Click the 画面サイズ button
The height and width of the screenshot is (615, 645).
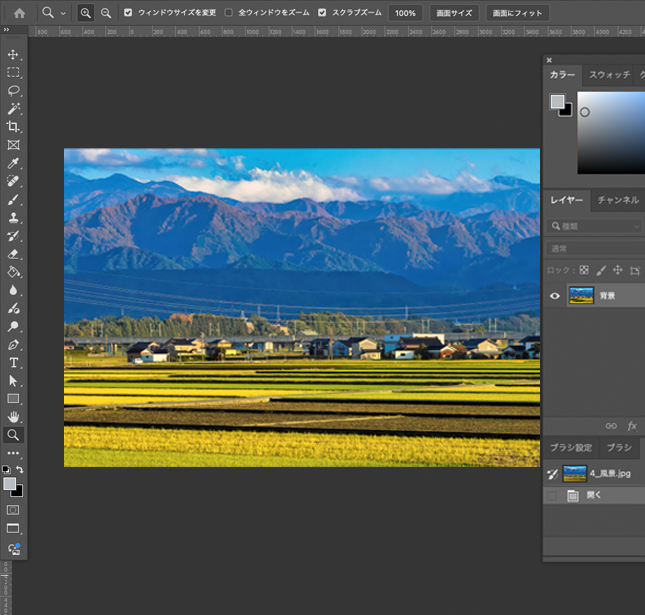click(454, 13)
